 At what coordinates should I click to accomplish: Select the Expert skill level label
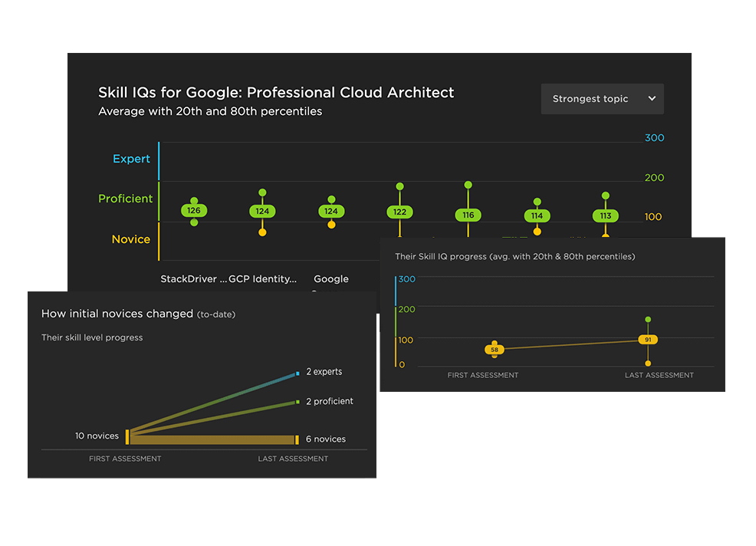click(x=131, y=159)
